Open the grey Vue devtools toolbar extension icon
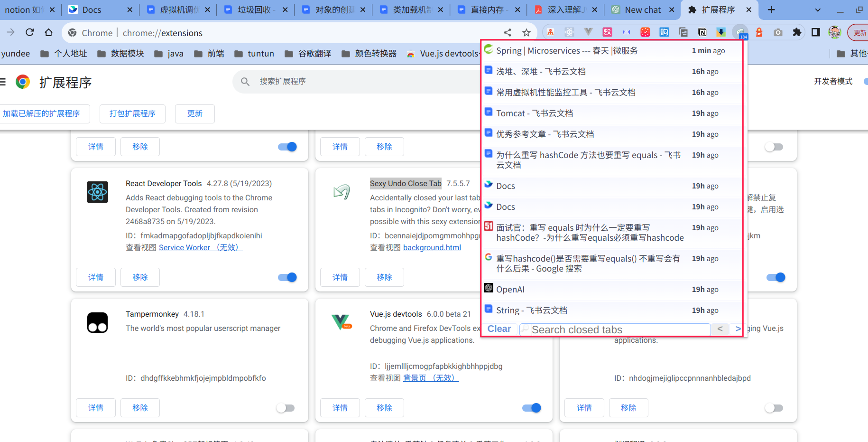 coord(588,32)
